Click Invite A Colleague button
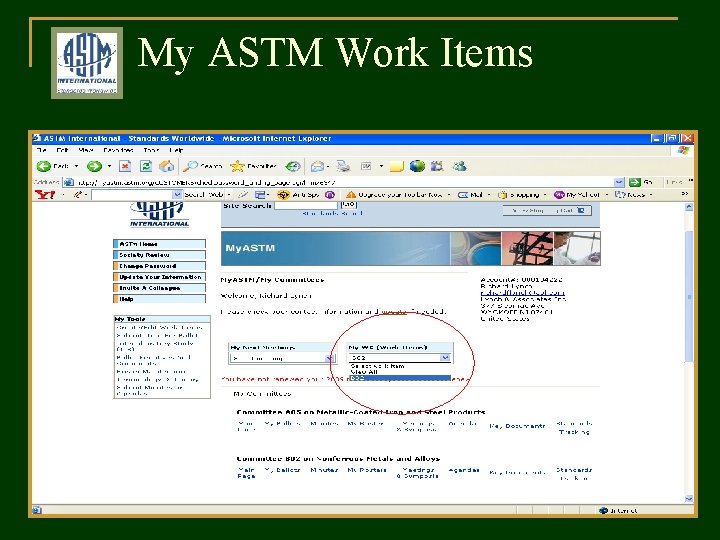 tap(159, 288)
